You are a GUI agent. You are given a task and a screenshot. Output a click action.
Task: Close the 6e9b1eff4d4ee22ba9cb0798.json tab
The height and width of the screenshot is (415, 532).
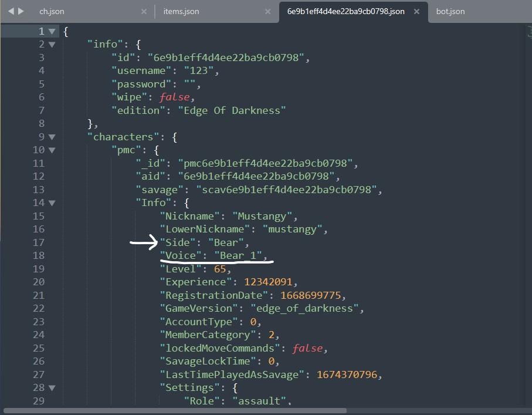(x=416, y=12)
